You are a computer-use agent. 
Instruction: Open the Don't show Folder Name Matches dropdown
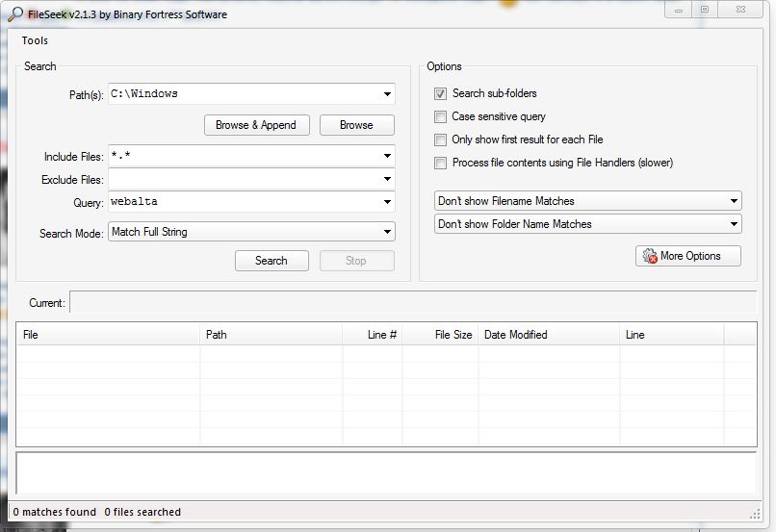(x=588, y=224)
